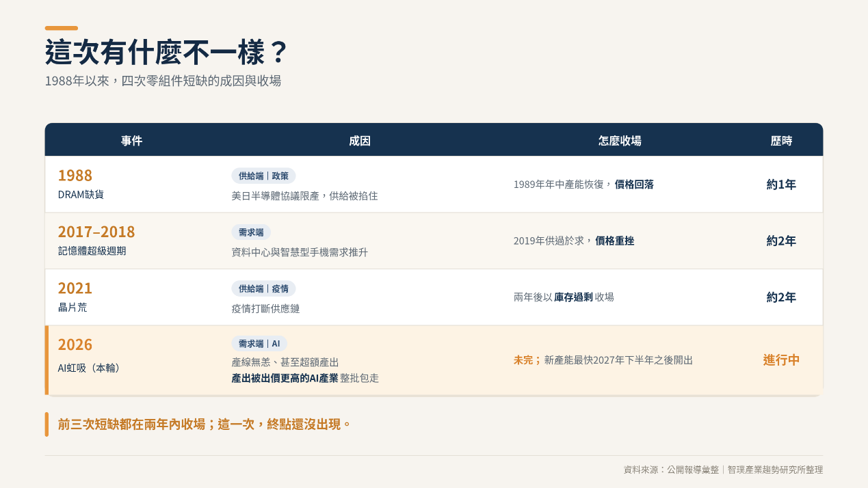
Task: Select the year 1988 in the first row
Action: pos(75,176)
